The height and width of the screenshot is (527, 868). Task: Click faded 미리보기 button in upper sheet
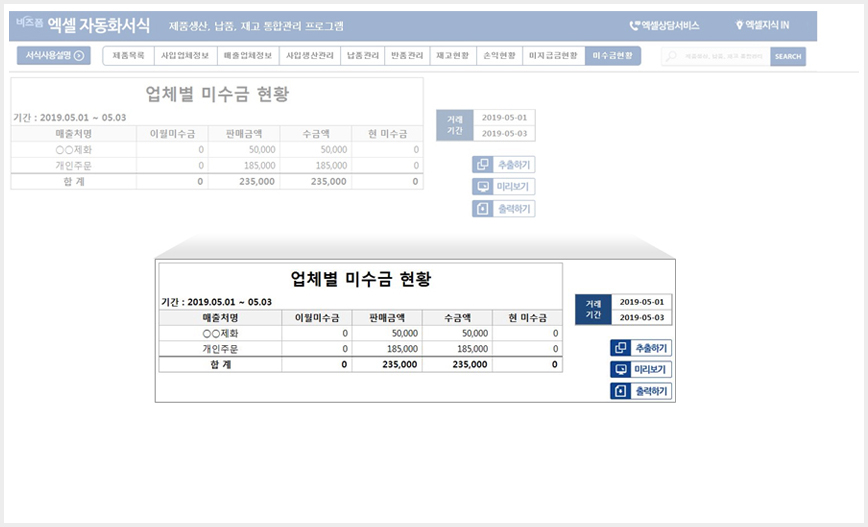(x=504, y=187)
